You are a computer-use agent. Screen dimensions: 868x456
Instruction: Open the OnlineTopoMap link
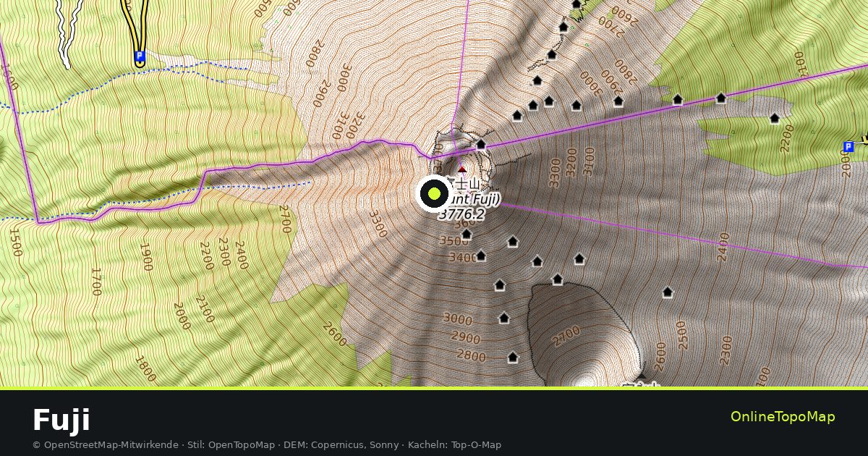[783, 416]
